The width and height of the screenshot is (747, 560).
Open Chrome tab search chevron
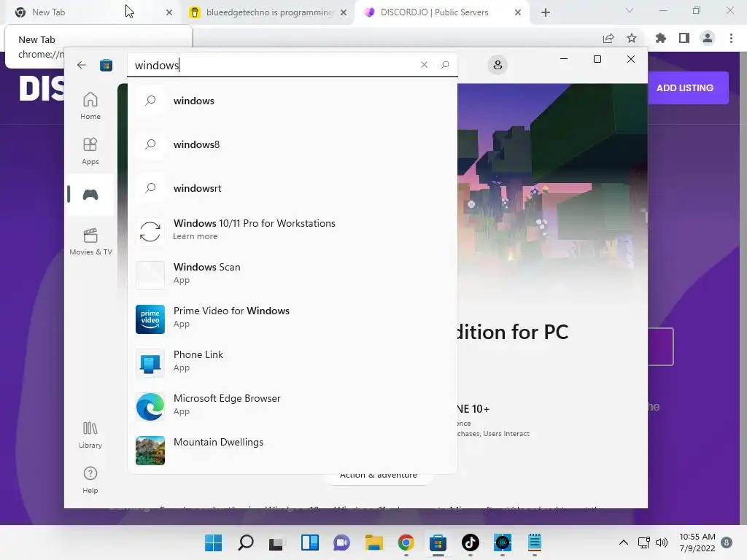pos(630,10)
